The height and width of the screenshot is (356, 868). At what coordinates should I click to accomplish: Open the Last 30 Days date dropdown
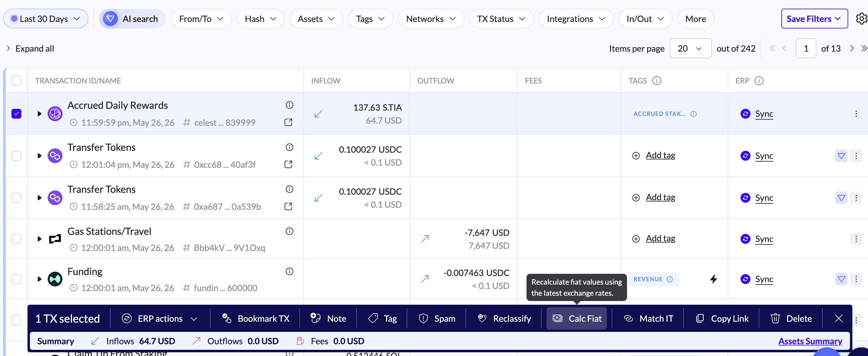tap(45, 19)
